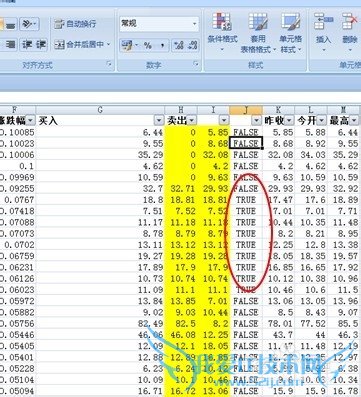Select cell 34.03 in 今开 column

[x=311, y=155]
